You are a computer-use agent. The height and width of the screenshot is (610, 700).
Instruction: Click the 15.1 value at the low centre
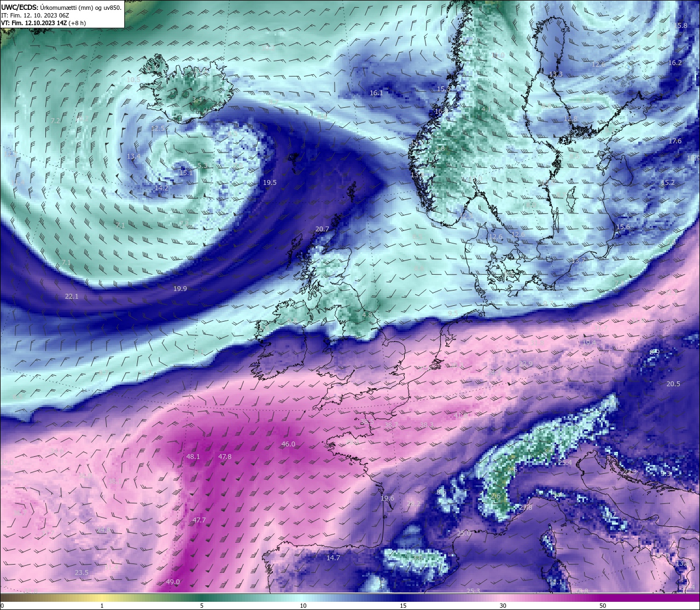186,173
